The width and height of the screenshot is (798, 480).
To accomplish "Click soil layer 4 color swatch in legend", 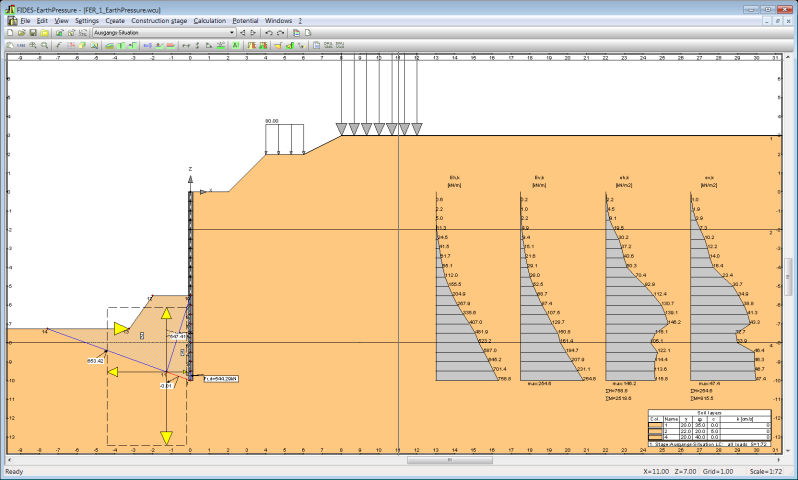I will click(656, 437).
